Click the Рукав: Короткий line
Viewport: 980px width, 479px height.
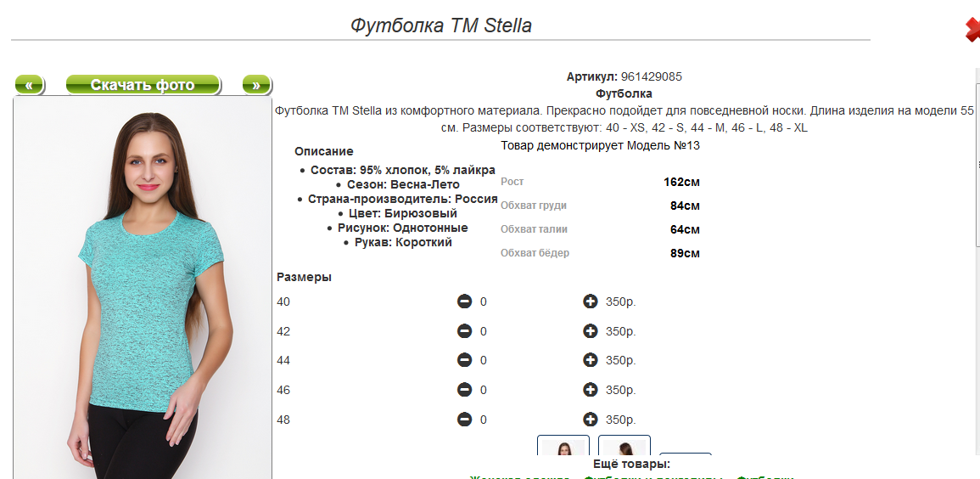point(403,242)
